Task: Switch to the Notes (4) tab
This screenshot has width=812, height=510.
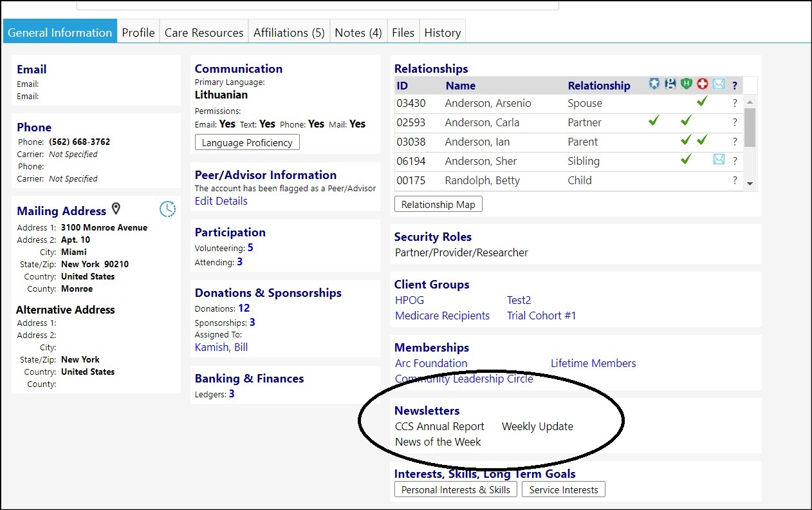Action: [x=358, y=32]
